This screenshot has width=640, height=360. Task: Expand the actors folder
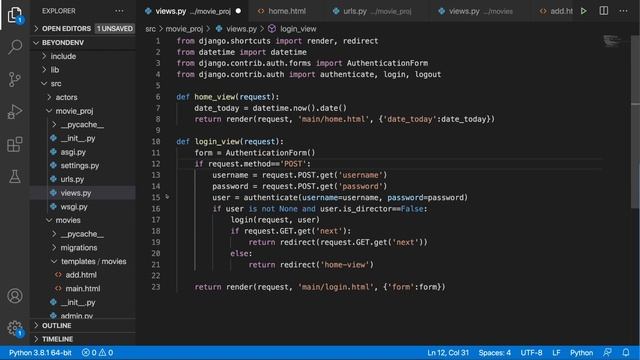[x=66, y=97]
